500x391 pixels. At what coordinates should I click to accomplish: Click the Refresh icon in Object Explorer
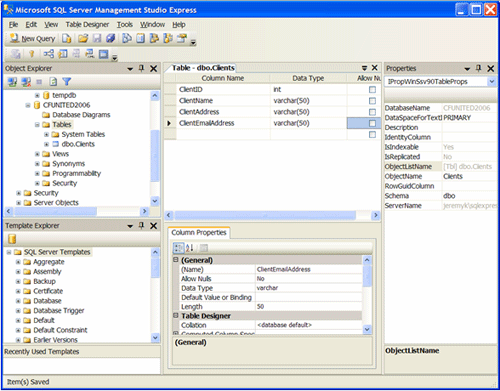click(53, 82)
